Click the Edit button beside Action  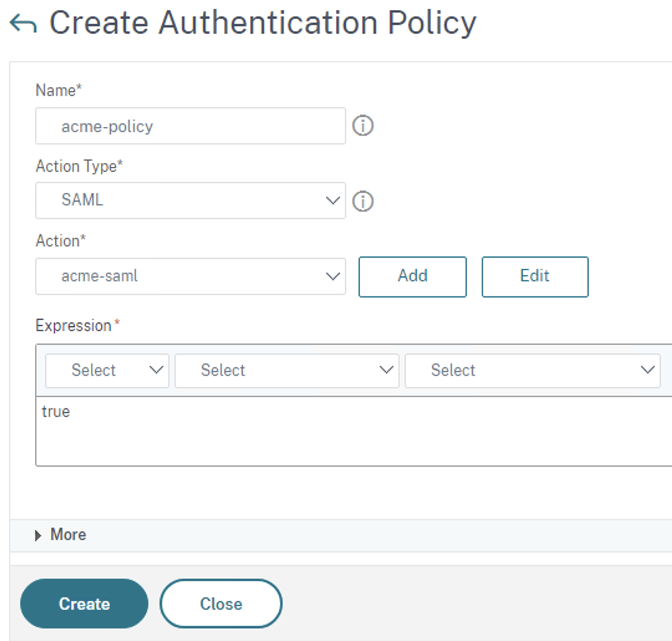[x=534, y=276]
